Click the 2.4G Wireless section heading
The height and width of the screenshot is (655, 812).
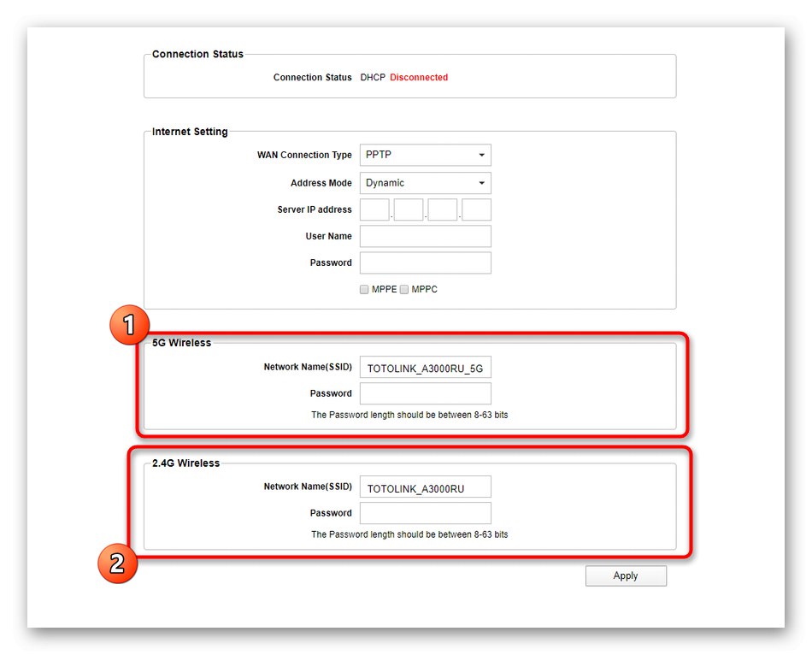point(186,463)
